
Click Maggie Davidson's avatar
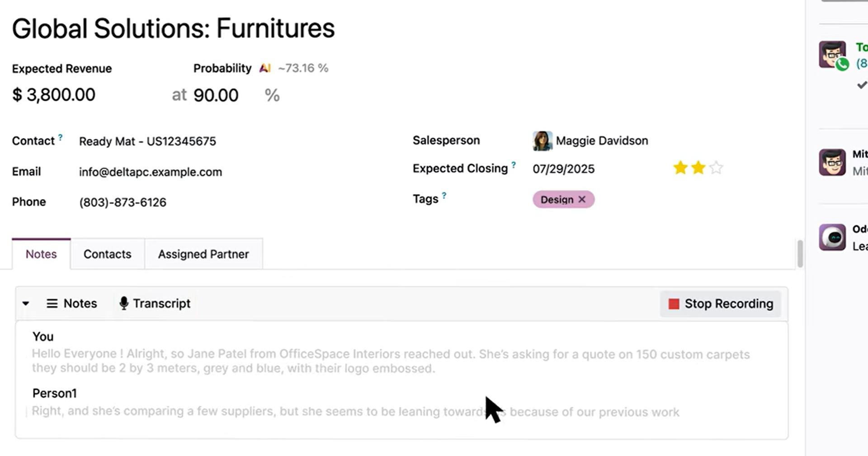click(x=542, y=141)
